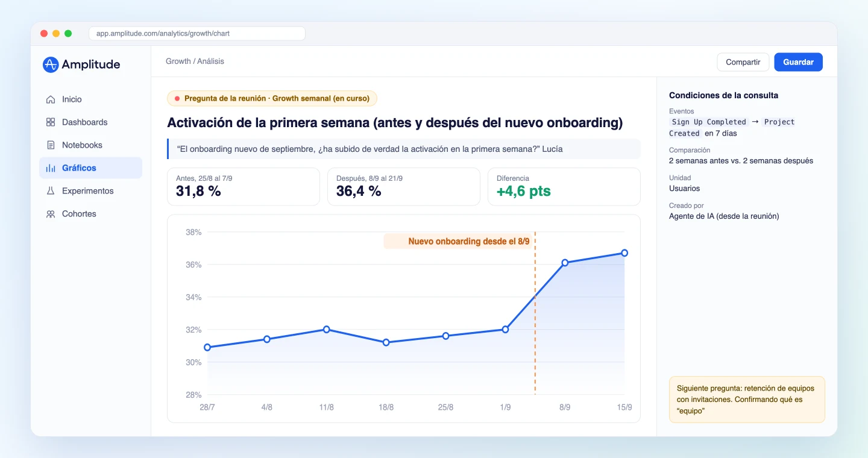
Task: Click the green window maximize button
Action: click(68, 34)
